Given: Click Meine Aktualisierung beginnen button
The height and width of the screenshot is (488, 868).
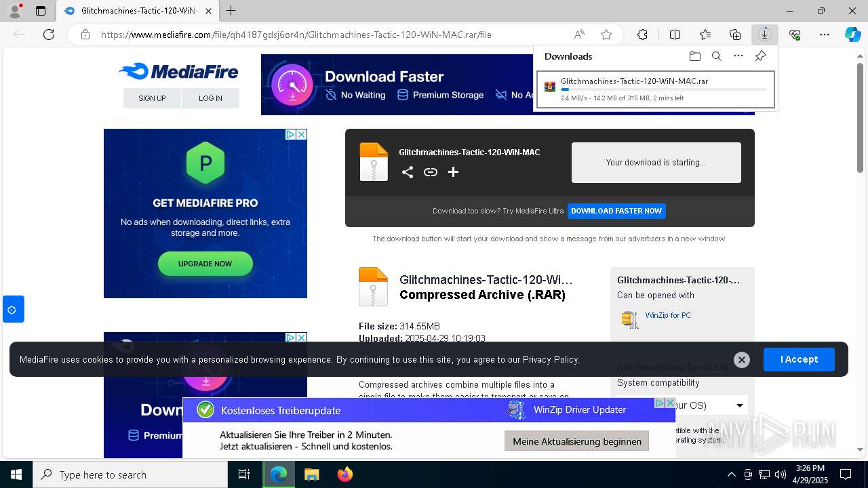Looking at the screenshot, I should click(x=577, y=441).
